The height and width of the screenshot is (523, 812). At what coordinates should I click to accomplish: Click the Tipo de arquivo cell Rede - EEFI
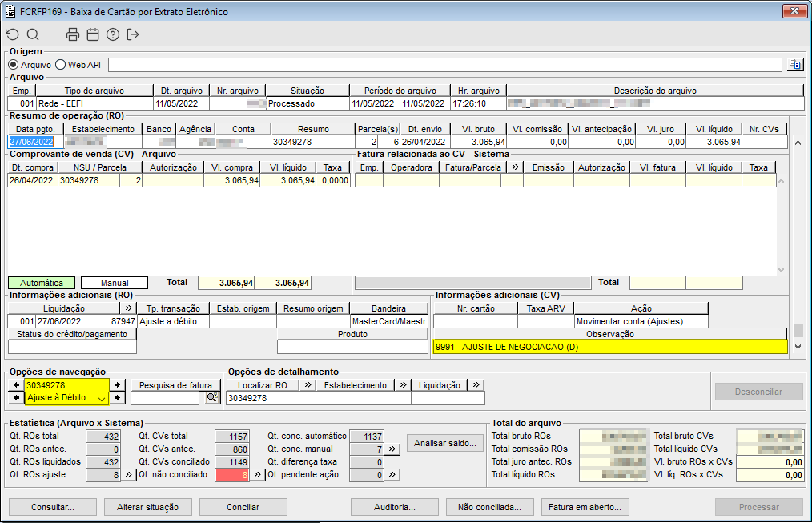(94, 103)
